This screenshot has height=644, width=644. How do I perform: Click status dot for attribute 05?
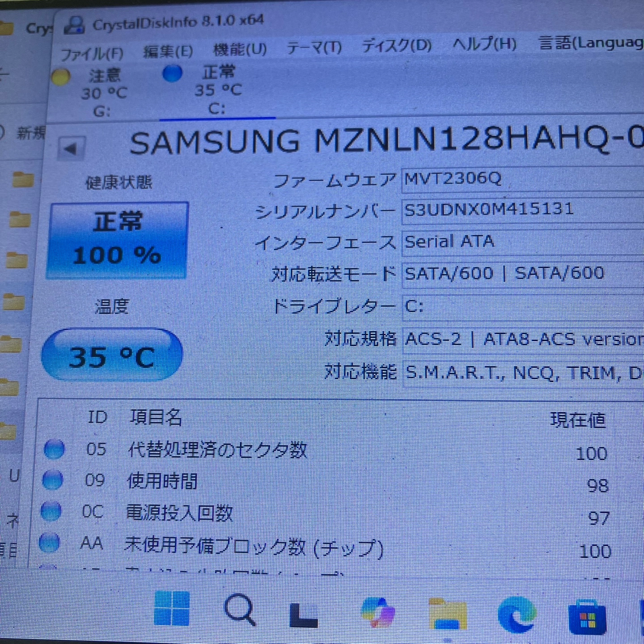54,449
